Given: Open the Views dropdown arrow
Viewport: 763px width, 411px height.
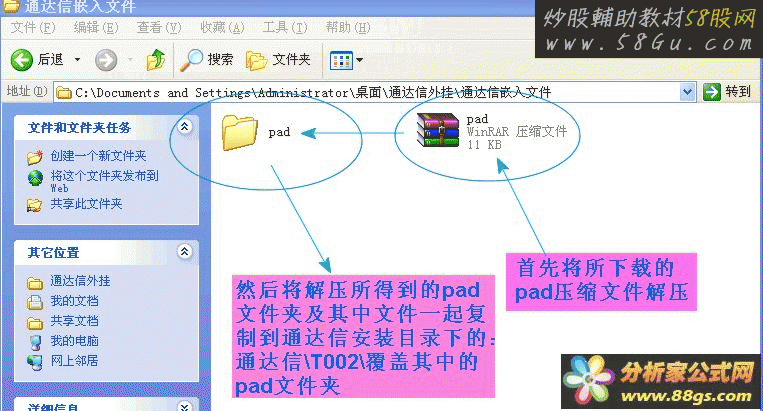Looking at the screenshot, I should (360, 60).
